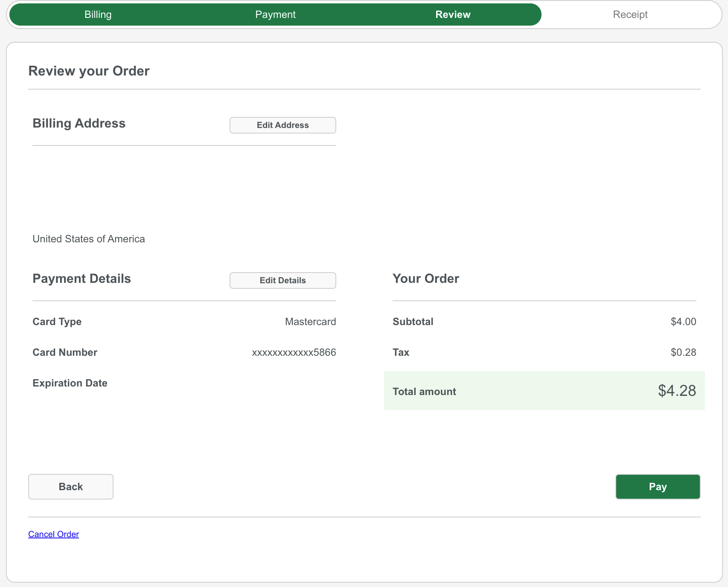Click the Your Order section header
Image resolution: width=728 pixels, height=587 pixels.
[425, 279]
